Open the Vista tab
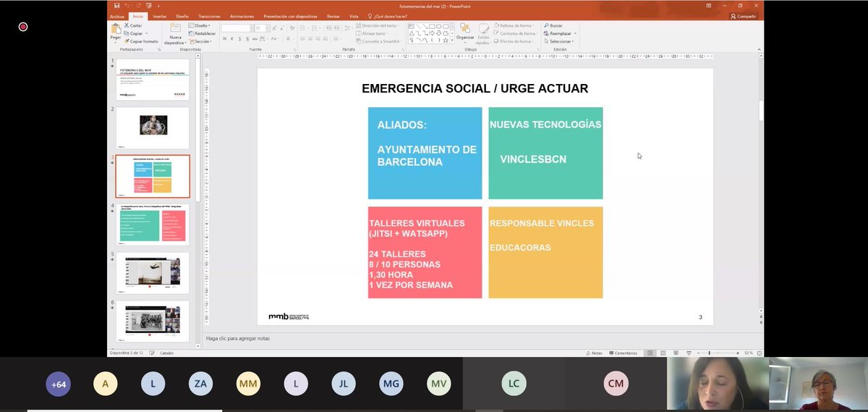This screenshot has width=868, height=412. [x=354, y=16]
